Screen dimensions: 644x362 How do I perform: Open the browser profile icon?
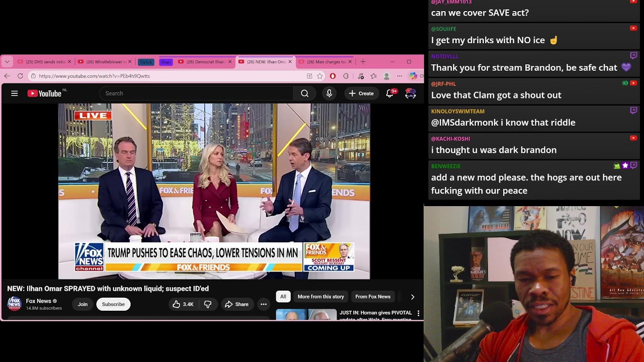point(386,76)
